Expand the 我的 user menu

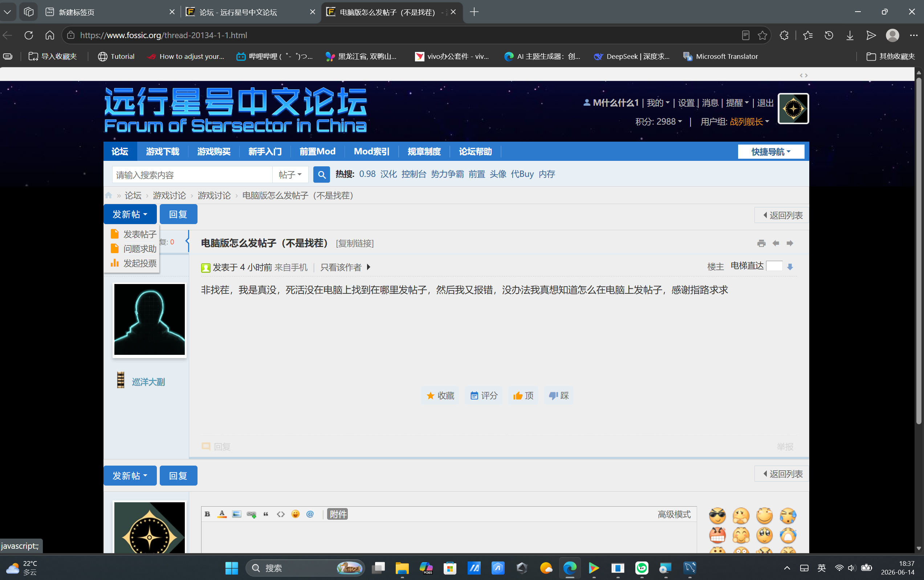point(658,103)
